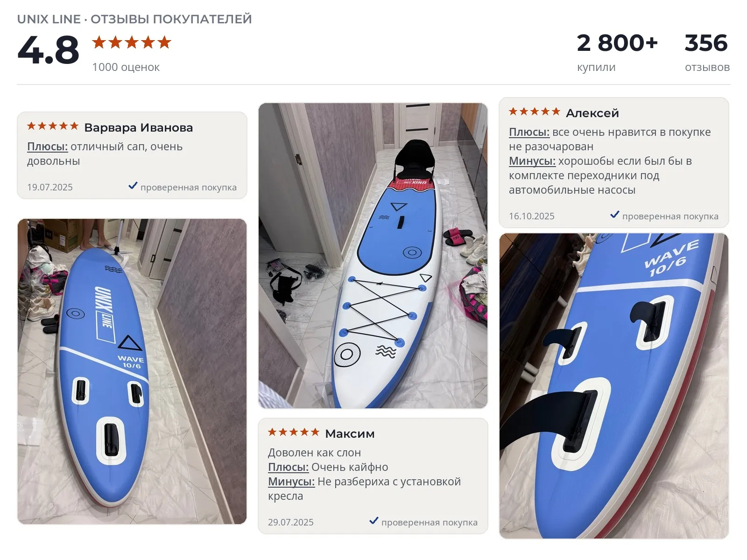
Task: Click the Минусы label in Алексей's review
Action: point(532,161)
